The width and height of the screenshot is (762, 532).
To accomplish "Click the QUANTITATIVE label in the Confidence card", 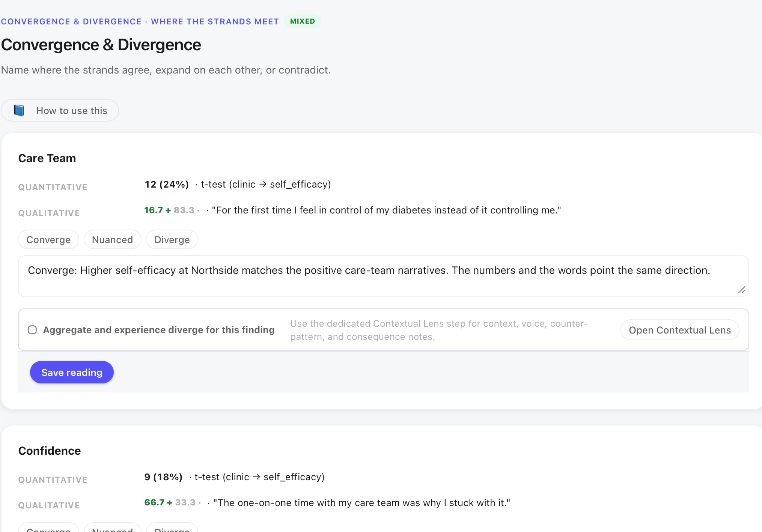I will point(53,480).
